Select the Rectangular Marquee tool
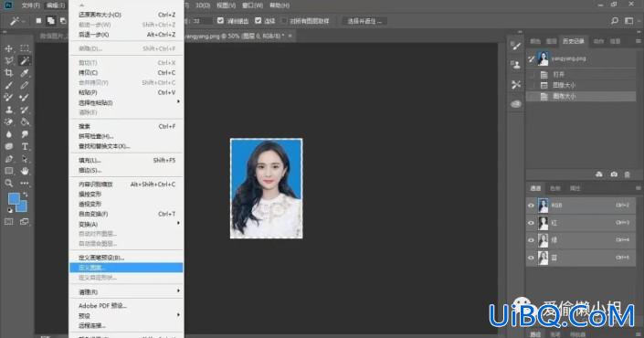The image size is (644, 338). [x=25, y=48]
